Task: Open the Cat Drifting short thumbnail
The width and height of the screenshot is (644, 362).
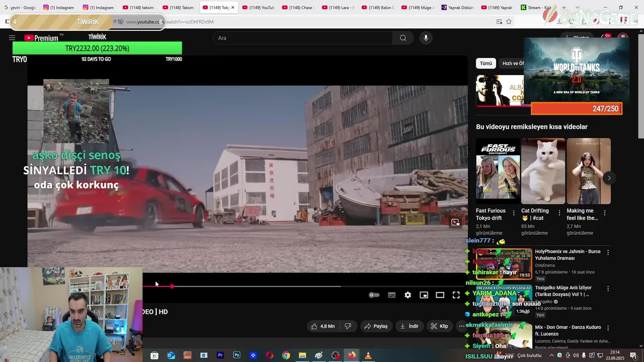Action: coord(543,171)
